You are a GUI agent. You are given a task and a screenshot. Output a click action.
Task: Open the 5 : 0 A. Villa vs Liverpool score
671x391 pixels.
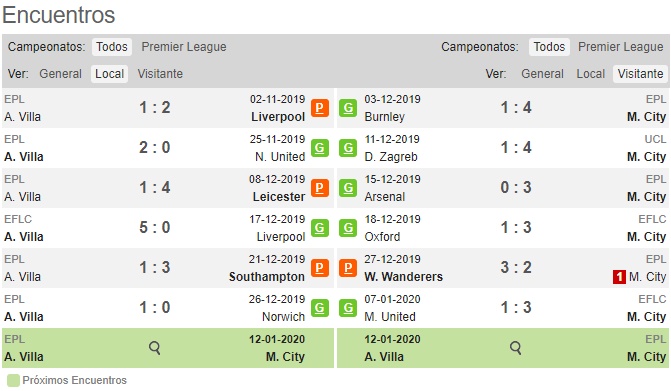coord(154,228)
